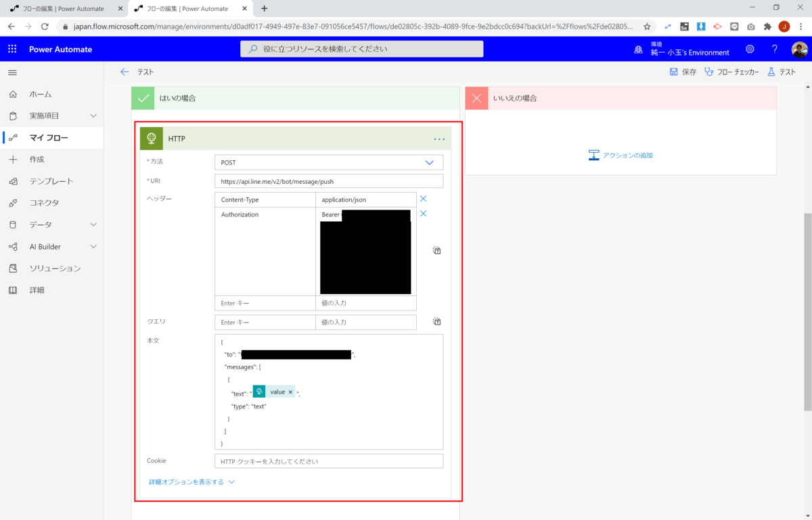The width and height of the screenshot is (812, 520).
Task: Open 詳細 in the sidebar
Action: tap(52, 290)
